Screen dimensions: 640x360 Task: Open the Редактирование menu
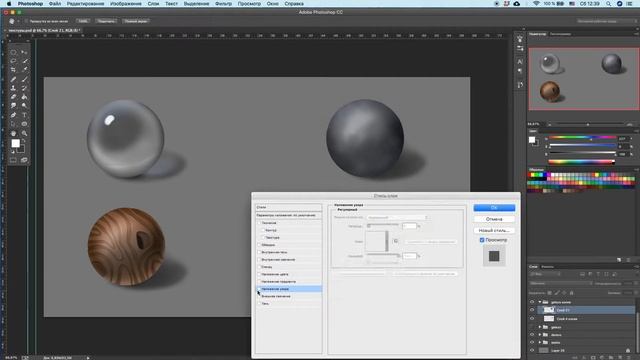[85, 4]
